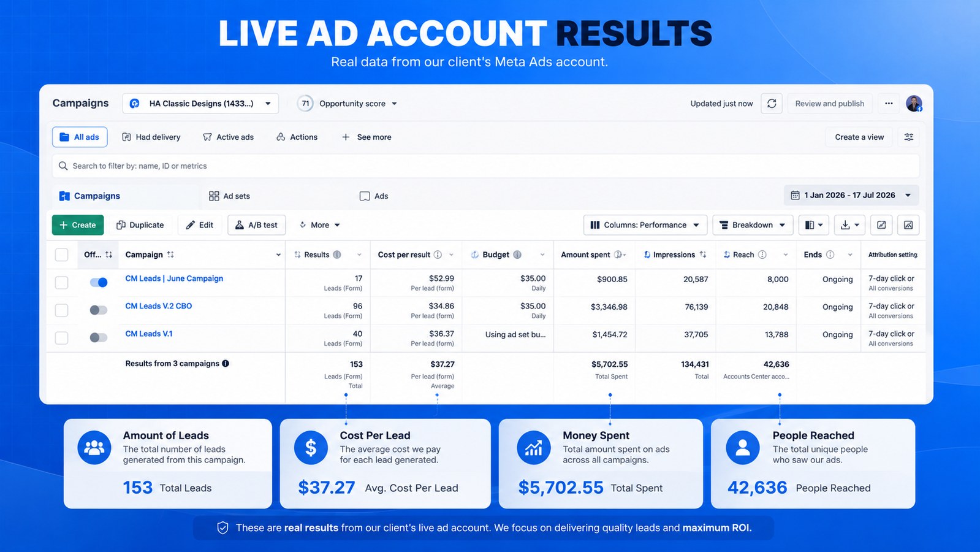Enable the CM Leads V.1 campaign switch
Image resolution: width=980 pixels, height=552 pixels.
click(99, 337)
